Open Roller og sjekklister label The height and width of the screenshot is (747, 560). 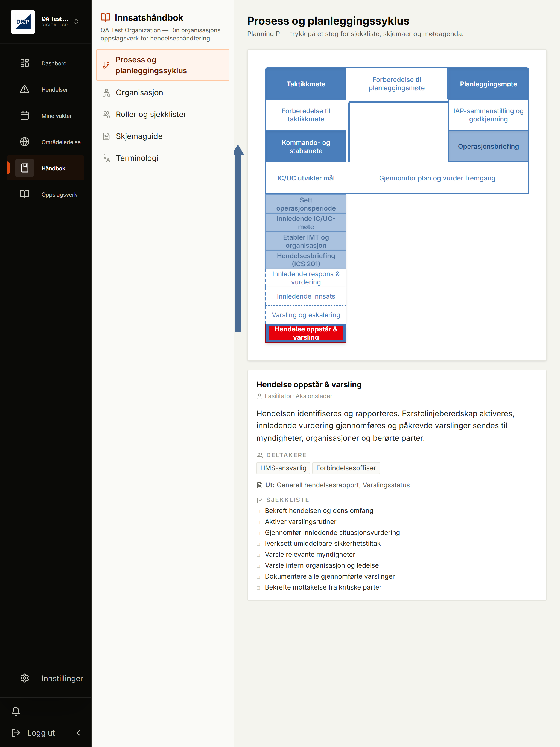[x=151, y=115]
